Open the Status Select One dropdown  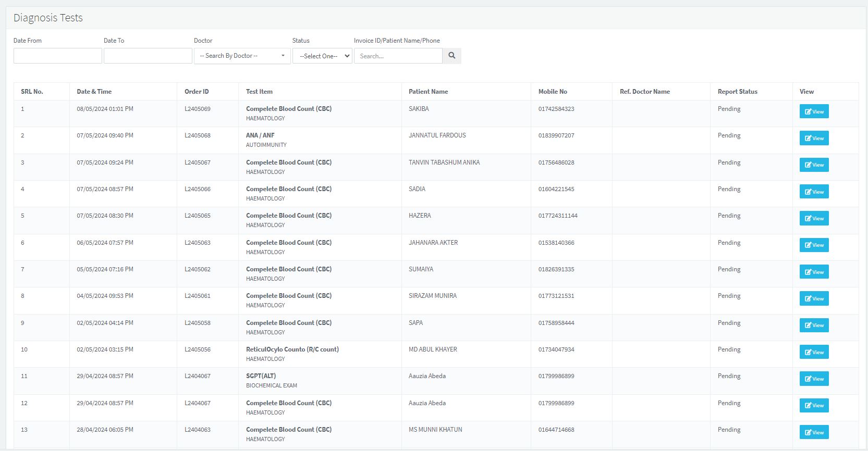322,56
